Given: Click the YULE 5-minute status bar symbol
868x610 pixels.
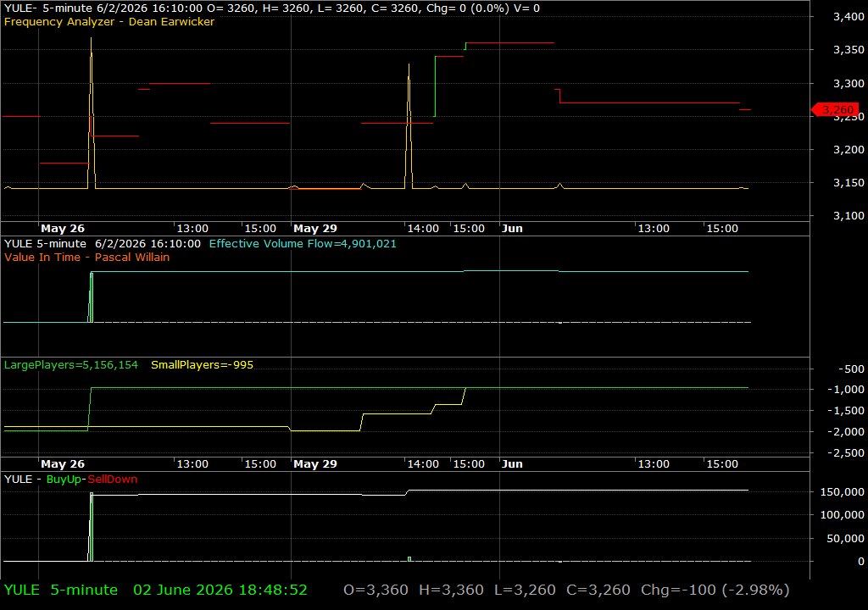Looking at the screenshot, I should coord(61,590).
